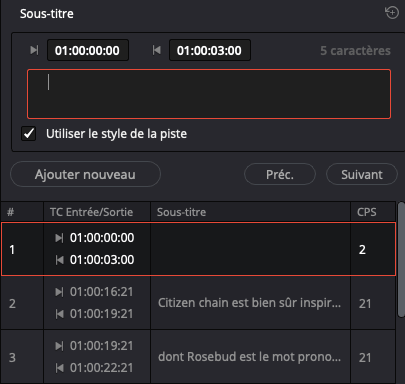405x384 pixels.
Task: Click the CPS column header
Action: point(367,212)
